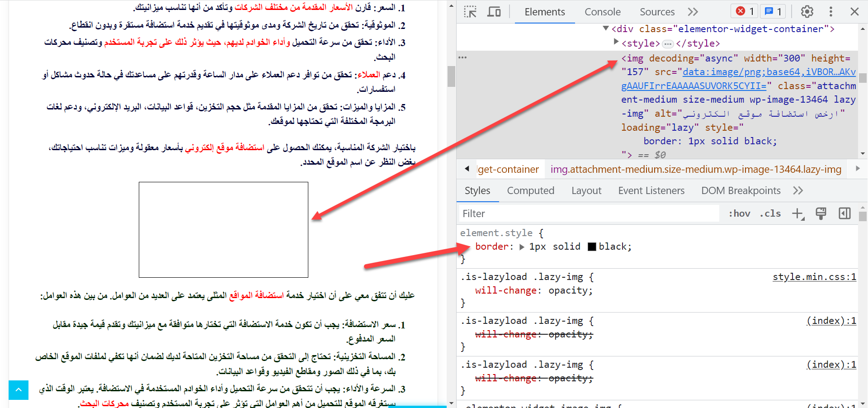868x408 pixels.
Task: Expand the border shorthand property triangle
Action: [x=522, y=247]
